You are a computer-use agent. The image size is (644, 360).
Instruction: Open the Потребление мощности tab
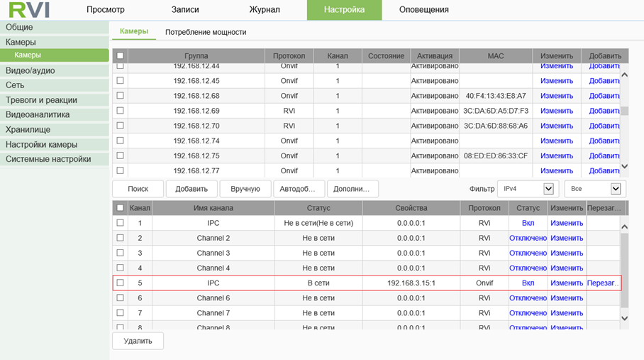[206, 32]
